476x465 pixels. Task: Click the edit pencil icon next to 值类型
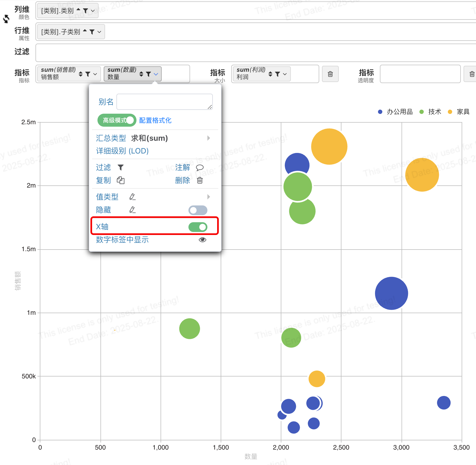pos(132,197)
